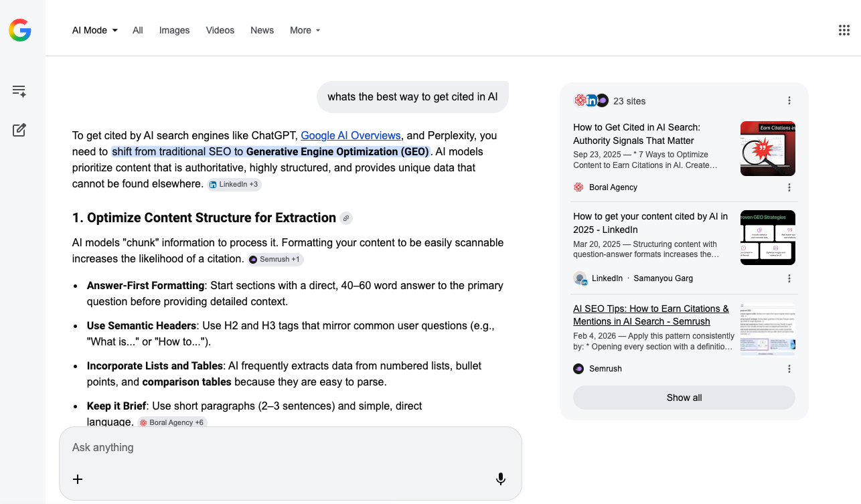Click the Google logo

click(x=21, y=29)
